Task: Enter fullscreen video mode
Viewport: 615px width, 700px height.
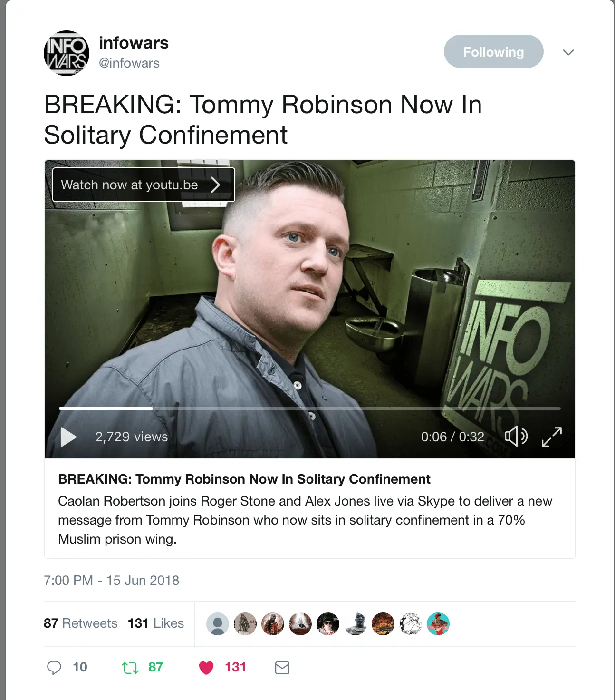Action: 552,437
